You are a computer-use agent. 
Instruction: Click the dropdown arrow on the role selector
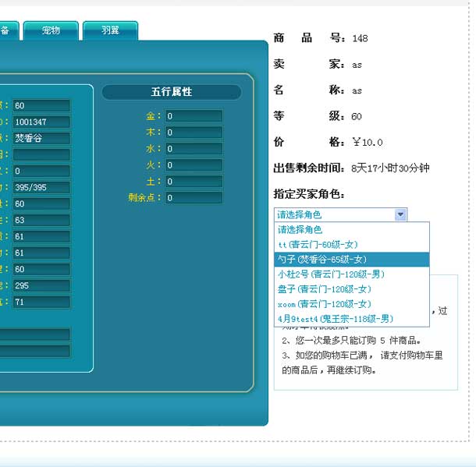[400, 214]
